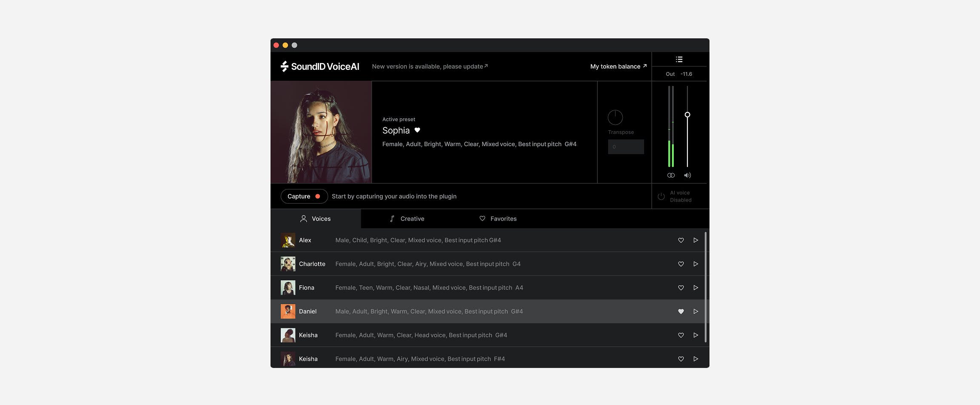Mute output with the speaker icon
980x405 pixels.
(x=687, y=175)
